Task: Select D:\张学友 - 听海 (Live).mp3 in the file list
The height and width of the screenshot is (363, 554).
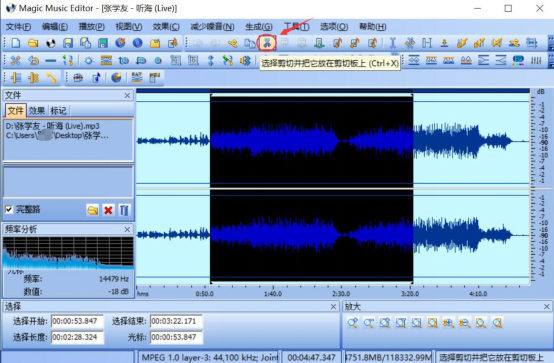Action: (53, 126)
